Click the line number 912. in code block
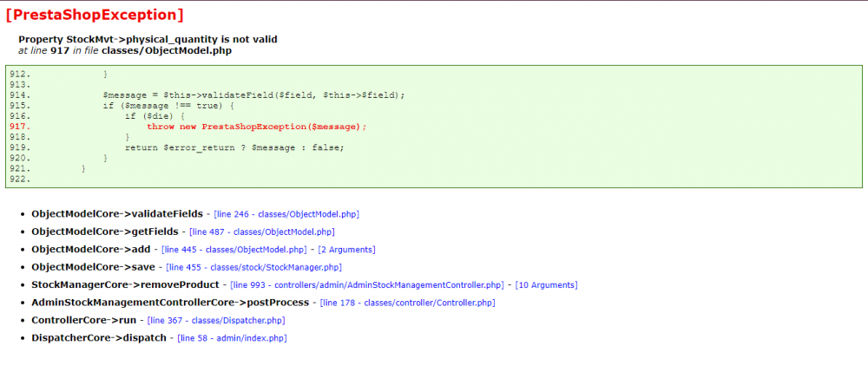Image resolution: width=868 pixels, height=385 pixels. [x=21, y=74]
